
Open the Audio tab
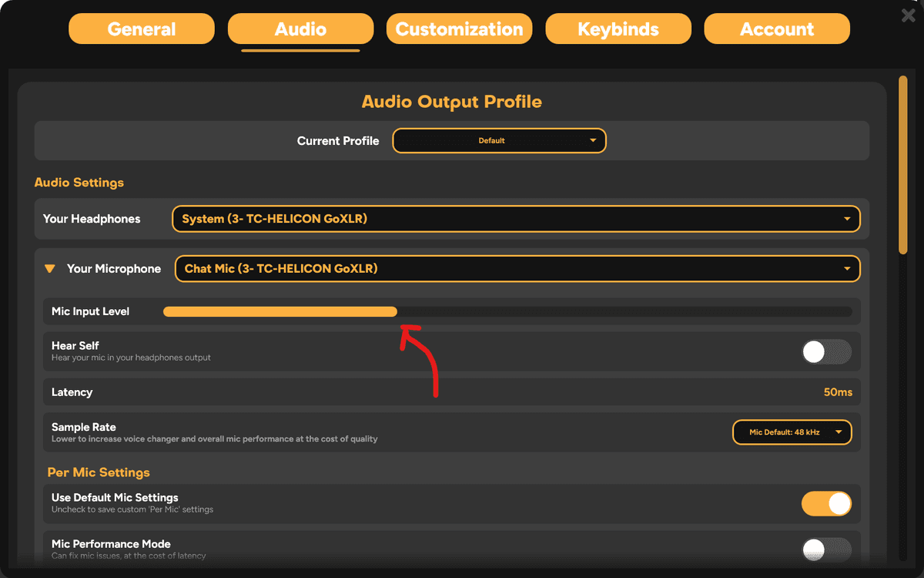pyautogui.click(x=300, y=29)
